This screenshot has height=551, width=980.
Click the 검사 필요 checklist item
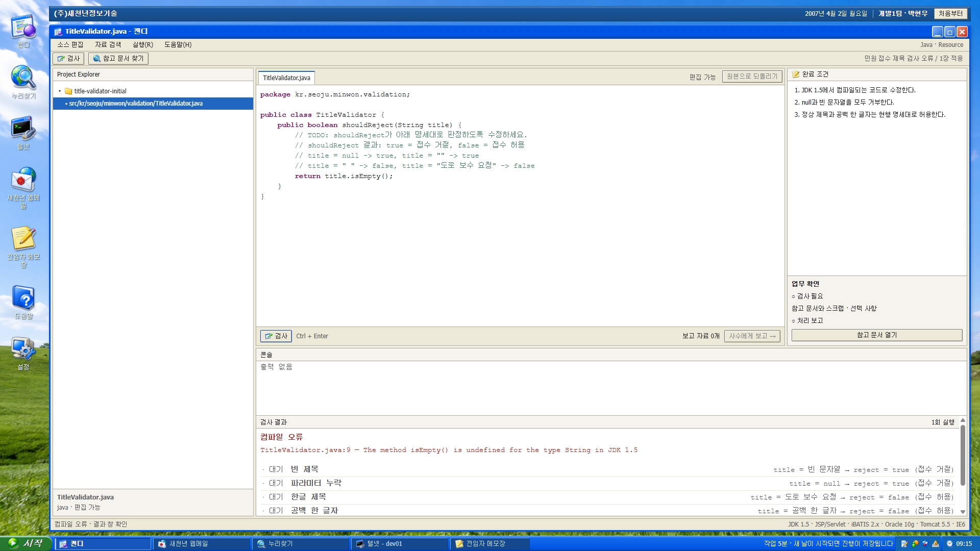pyautogui.click(x=807, y=296)
